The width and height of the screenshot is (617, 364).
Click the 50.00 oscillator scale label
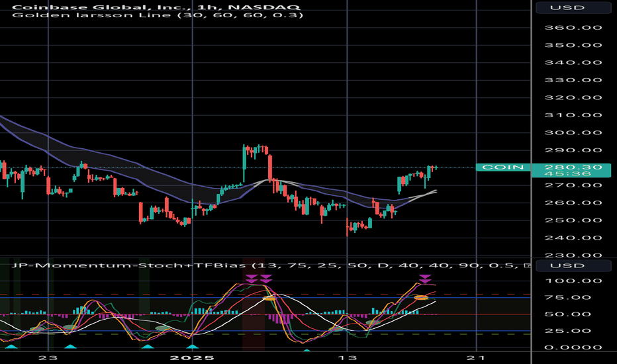[x=573, y=314]
